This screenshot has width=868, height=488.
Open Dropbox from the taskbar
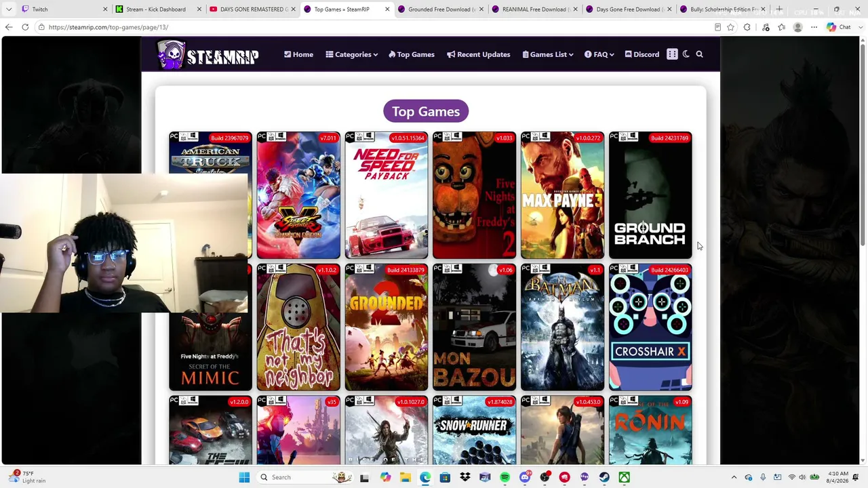(465, 477)
